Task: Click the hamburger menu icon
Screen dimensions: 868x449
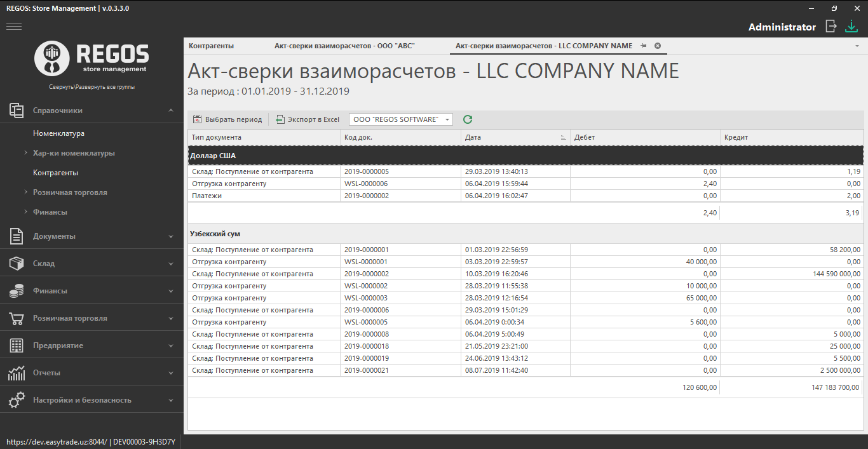Action: pyautogui.click(x=14, y=26)
